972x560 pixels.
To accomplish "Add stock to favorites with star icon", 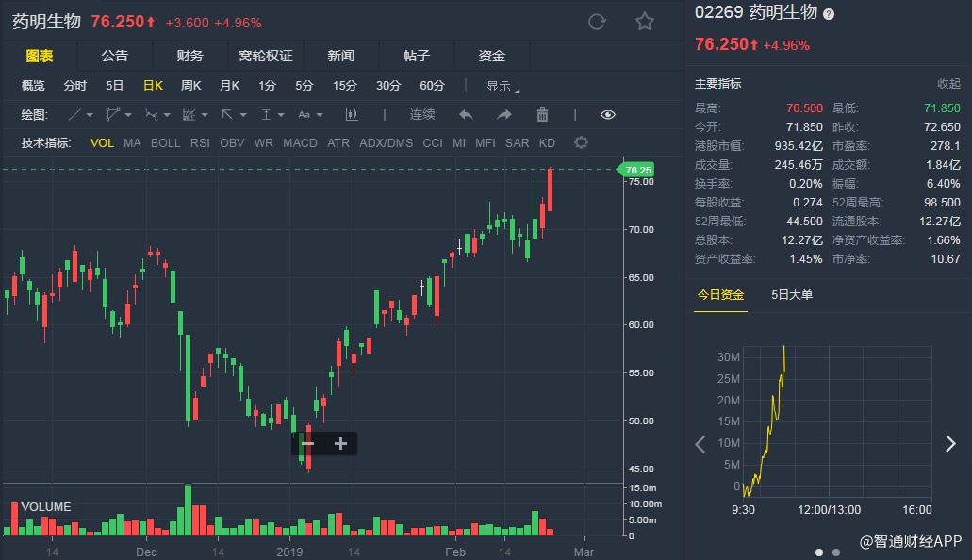I will click(x=645, y=22).
